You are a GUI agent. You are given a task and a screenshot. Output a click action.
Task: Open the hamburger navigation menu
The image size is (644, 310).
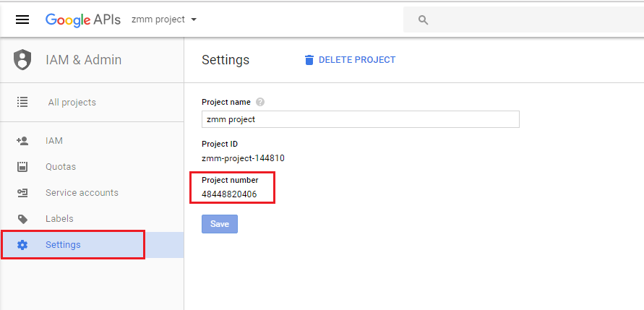click(22, 20)
